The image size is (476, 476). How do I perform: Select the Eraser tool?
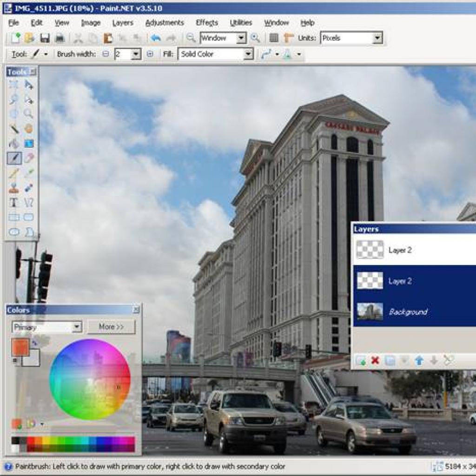pyautogui.click(x=29, y=158)
